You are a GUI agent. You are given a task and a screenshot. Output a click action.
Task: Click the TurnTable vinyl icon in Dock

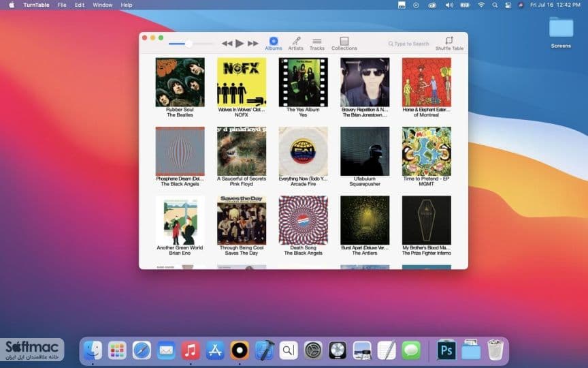point(240,350)
